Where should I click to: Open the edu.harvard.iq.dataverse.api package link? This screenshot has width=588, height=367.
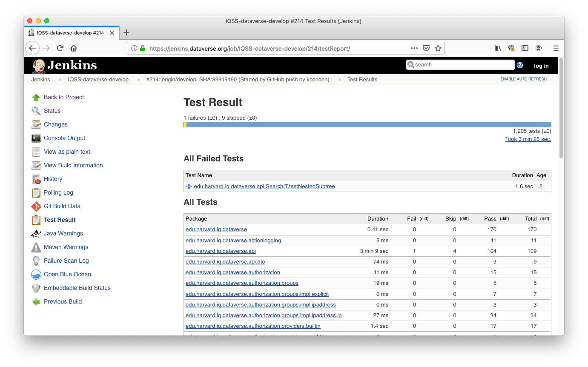(221, 251)
